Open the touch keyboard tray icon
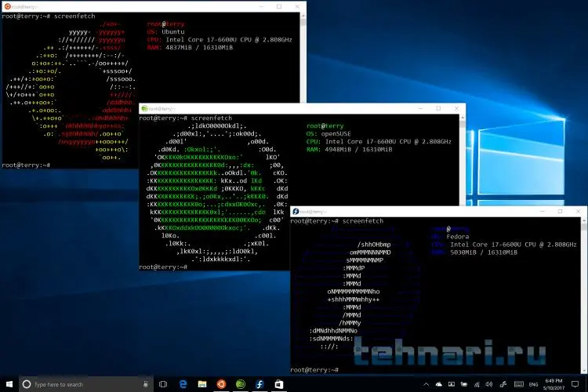 (x=519, y=384)
